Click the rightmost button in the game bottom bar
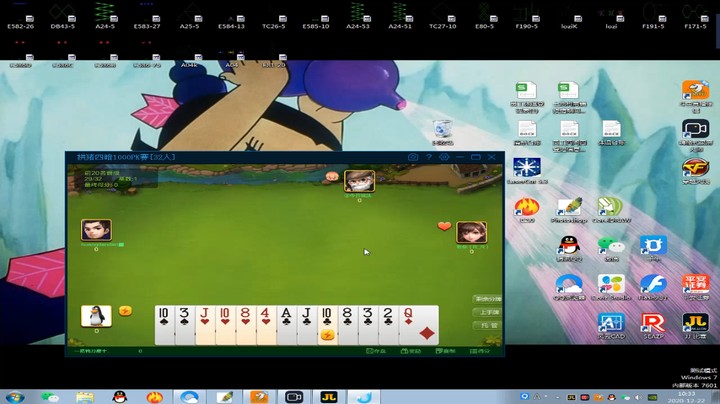 tap(480, 351)
